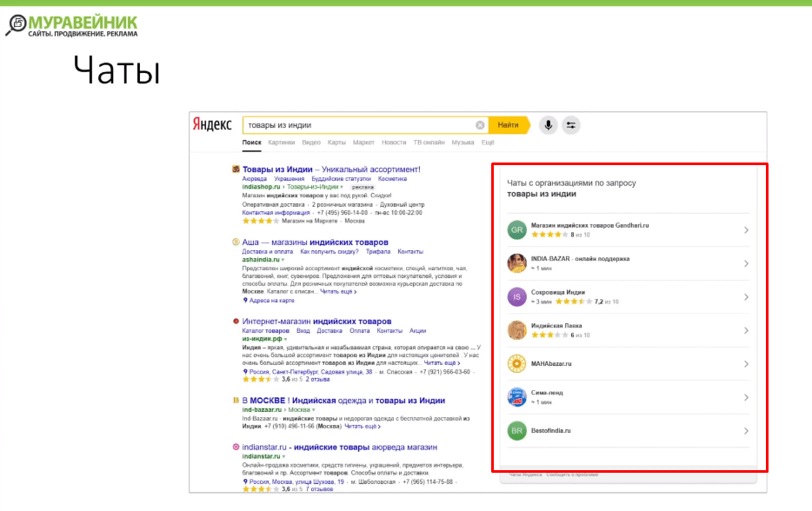Screen dimensions: 812x511
Task: Follow the Буддийские статуэтки sitelink
Action: coord(342,179)
